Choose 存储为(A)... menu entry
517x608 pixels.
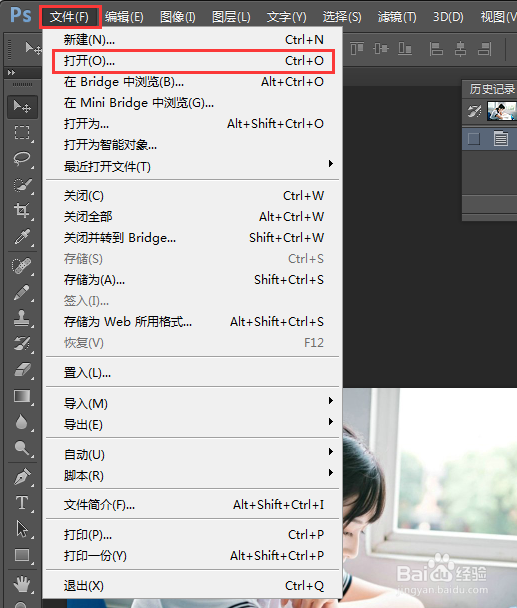(x=194, y=280)
